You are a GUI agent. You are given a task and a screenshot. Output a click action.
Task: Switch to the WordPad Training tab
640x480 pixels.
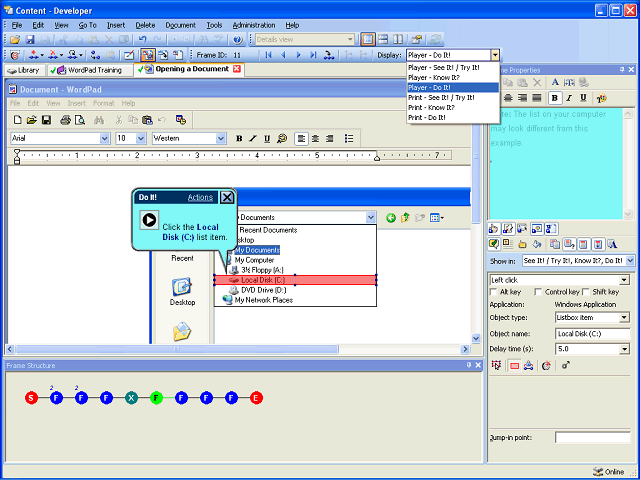(89, 71)
